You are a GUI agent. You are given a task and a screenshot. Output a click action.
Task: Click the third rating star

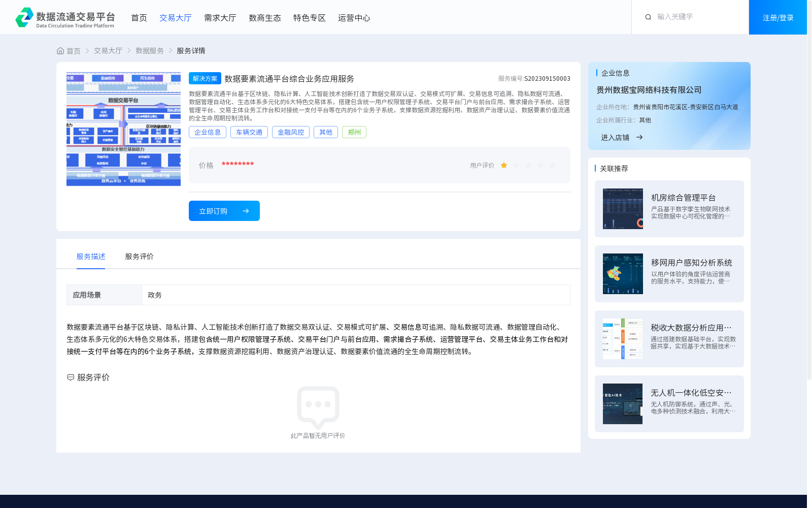point(528,165)
